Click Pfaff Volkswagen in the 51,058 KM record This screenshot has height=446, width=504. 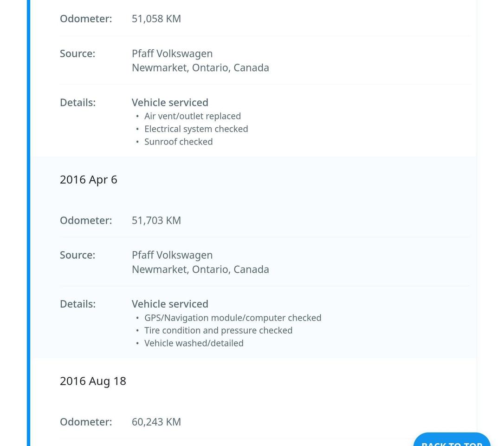tap(172, 54)
